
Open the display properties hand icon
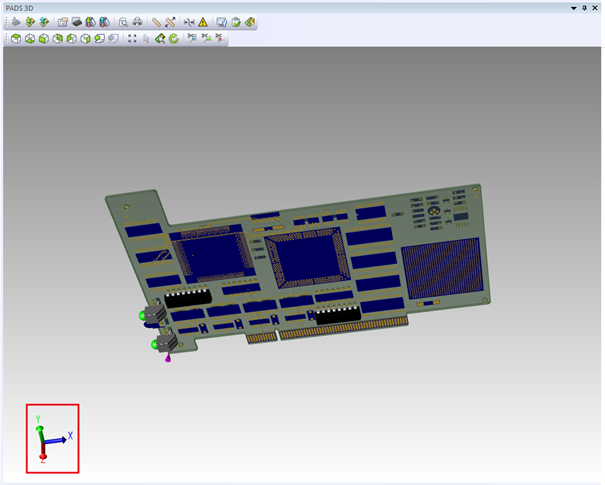point(63,22)
